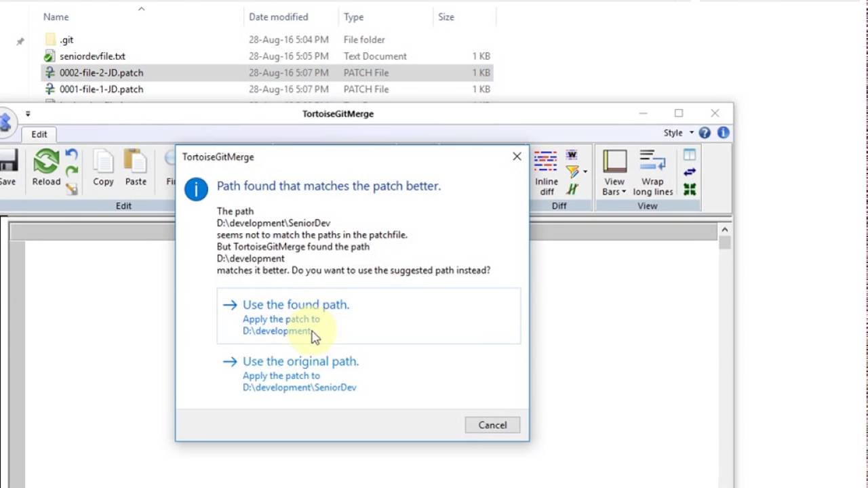Click Cancel in the path dialog
The height and width of the screenshot is (488, 868).
[x=492, y=425]
